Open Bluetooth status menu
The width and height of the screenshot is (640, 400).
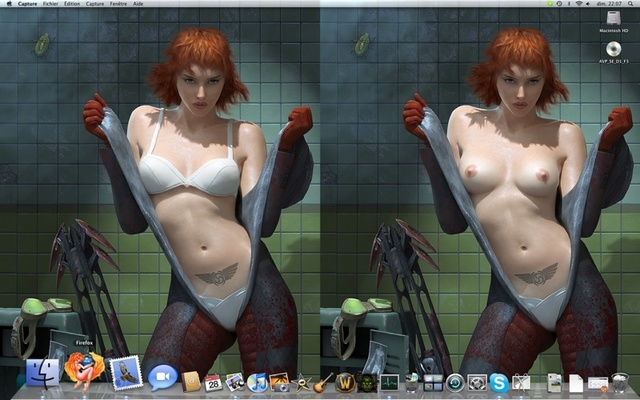[569, 4]
